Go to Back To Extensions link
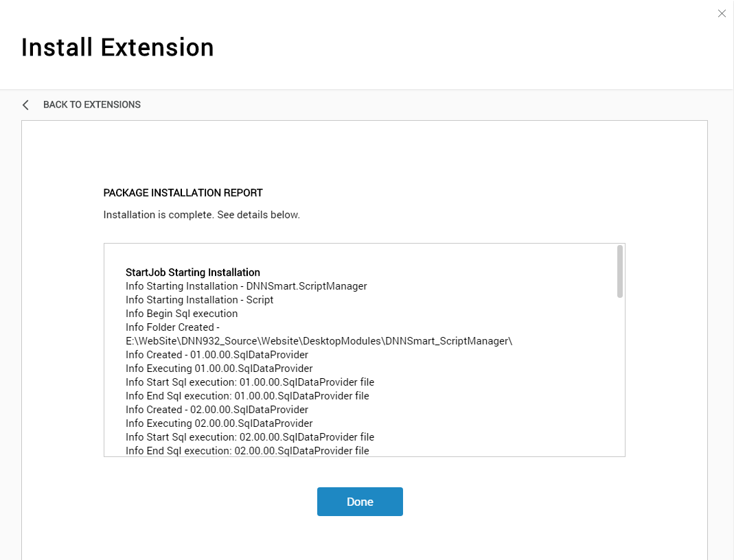Image resolution: width=734 pixels, height=560 pixels. (92, 105)
